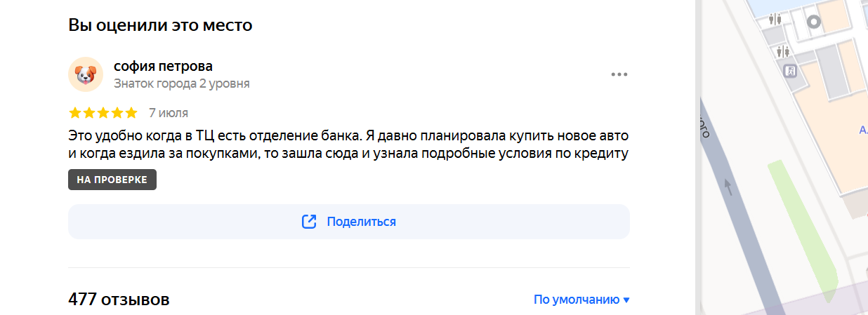Click the one-way arrow on the road
This screenshot has height=315, width=868.
tap(728, 187)
